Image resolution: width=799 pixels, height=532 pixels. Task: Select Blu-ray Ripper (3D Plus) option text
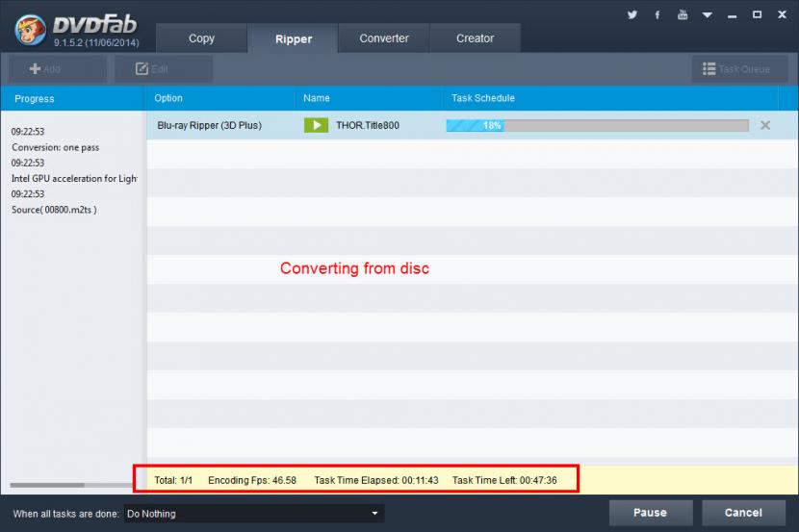[x=209, y=125]
